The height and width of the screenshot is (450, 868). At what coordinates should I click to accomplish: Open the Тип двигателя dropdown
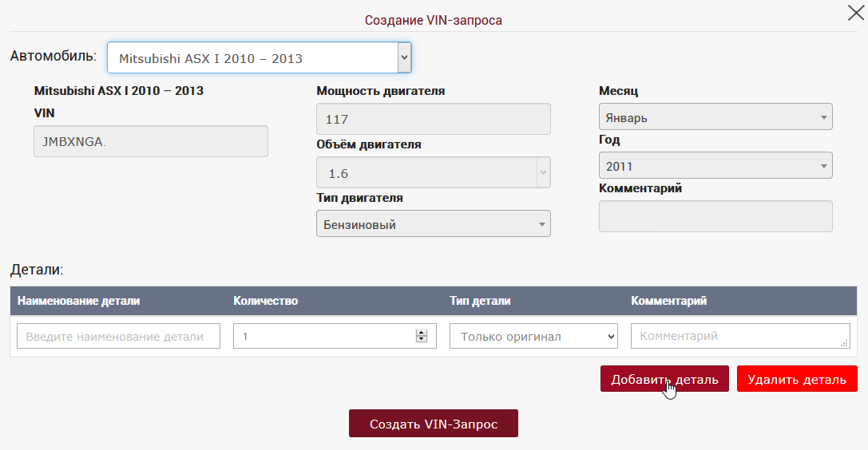tap(433, 225)
